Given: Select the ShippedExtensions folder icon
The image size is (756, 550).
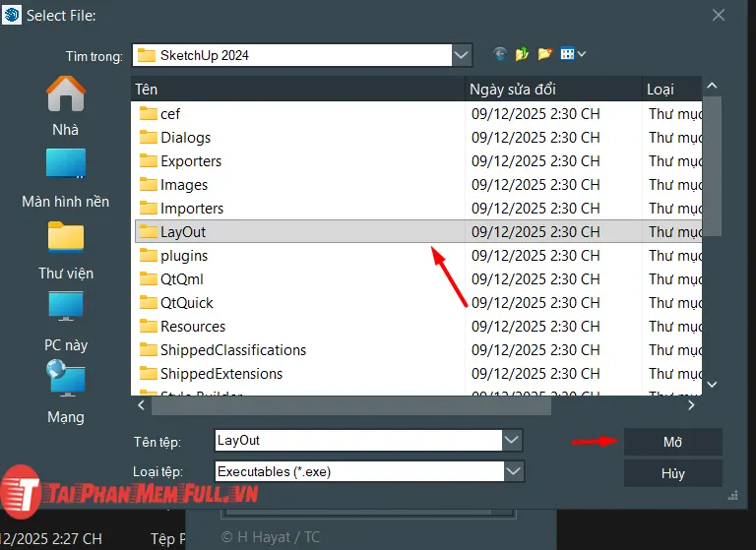Looking at the screenshot, I should click(x=148, y=374).
